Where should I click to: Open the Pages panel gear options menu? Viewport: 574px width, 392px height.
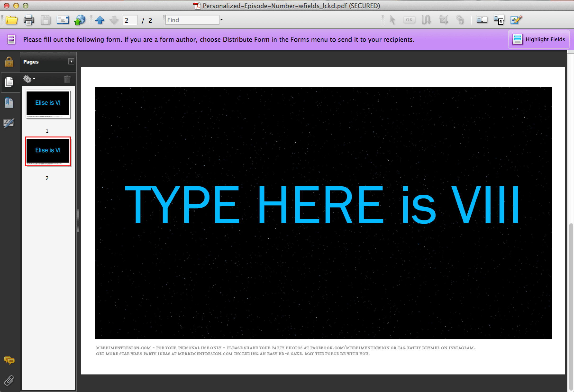tap(29, 79)
